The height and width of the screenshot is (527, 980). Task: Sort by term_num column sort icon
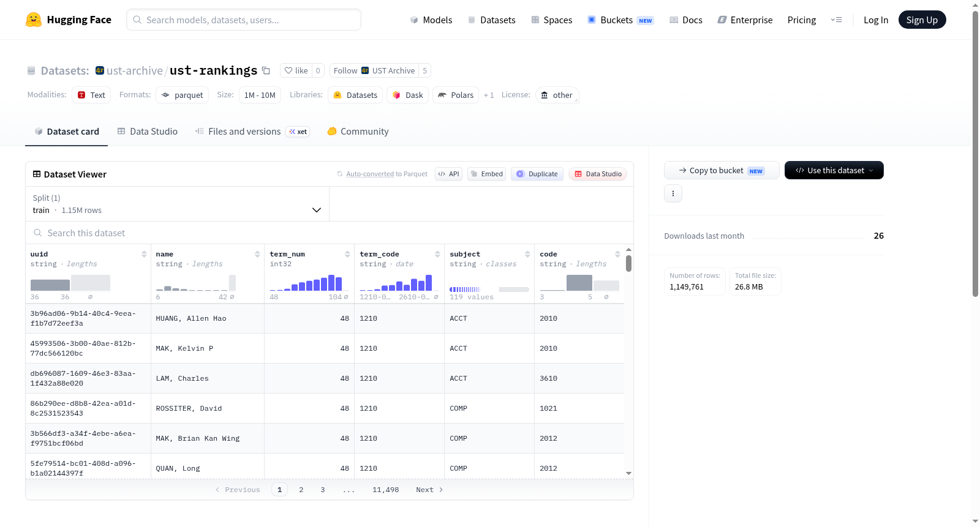(347, 254)
